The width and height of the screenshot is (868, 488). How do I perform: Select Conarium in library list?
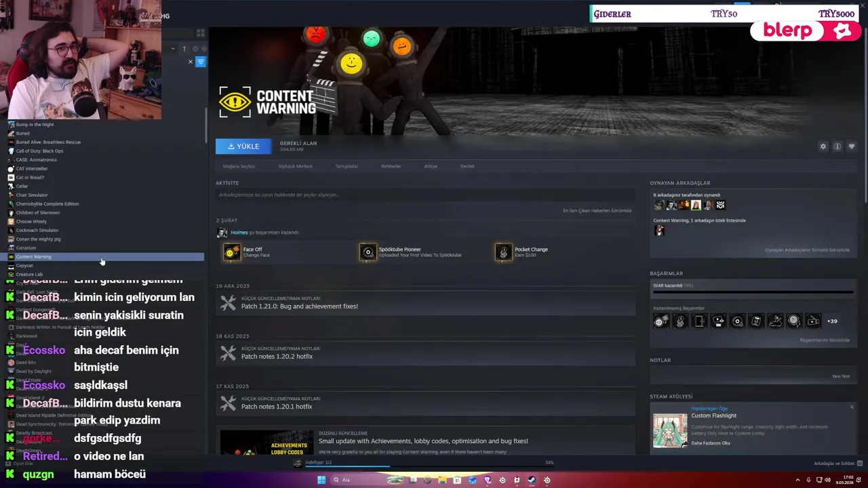(x=26, y=248)
